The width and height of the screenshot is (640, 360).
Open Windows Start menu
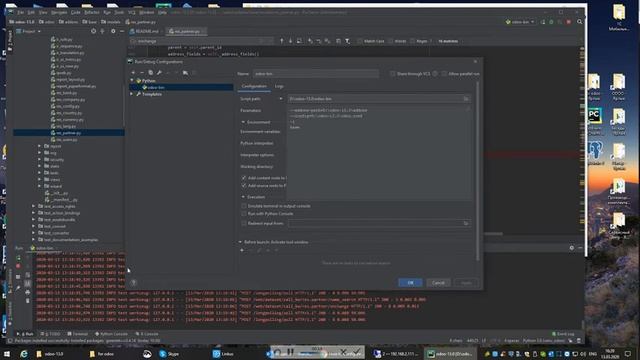pyautogui.click(x=7, y=354)
